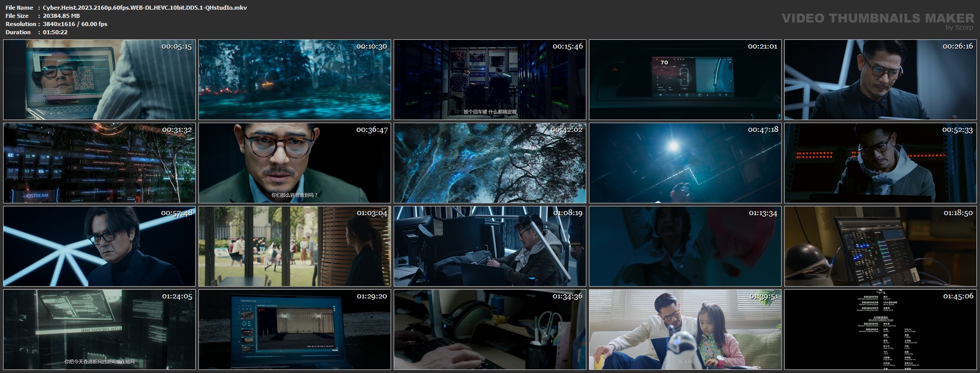
Task: Open the father and daughter thumbnail at 01:39:51
Action: [x=685, y=330]
